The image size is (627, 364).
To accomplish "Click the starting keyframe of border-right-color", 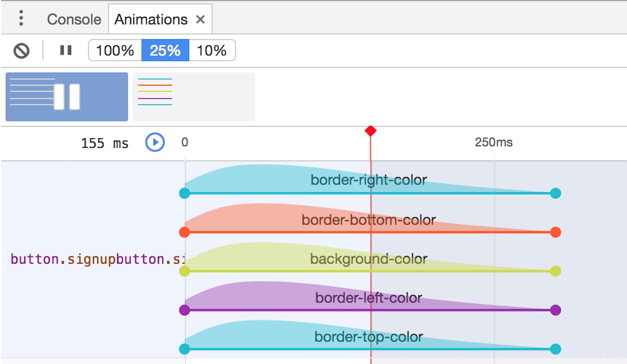I will pos(184,193).
